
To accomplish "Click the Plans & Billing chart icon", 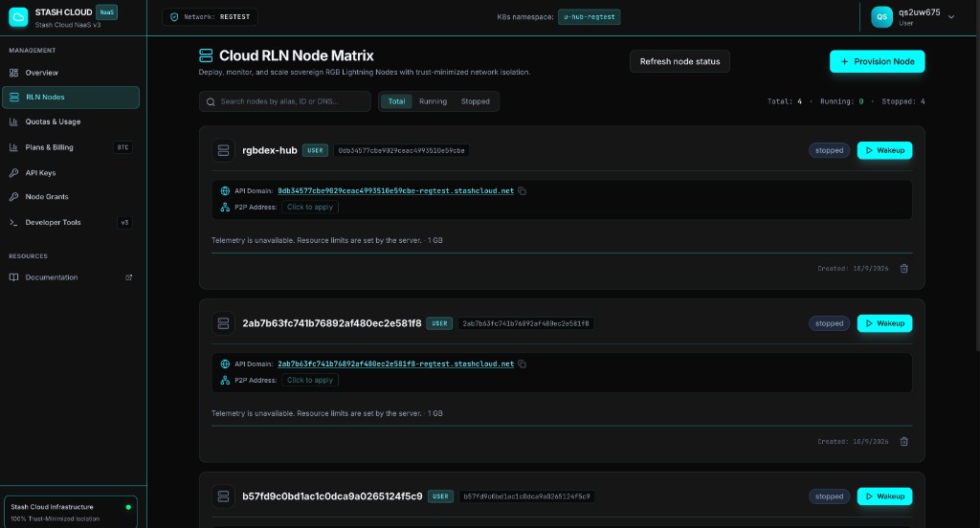I will 13,147.
